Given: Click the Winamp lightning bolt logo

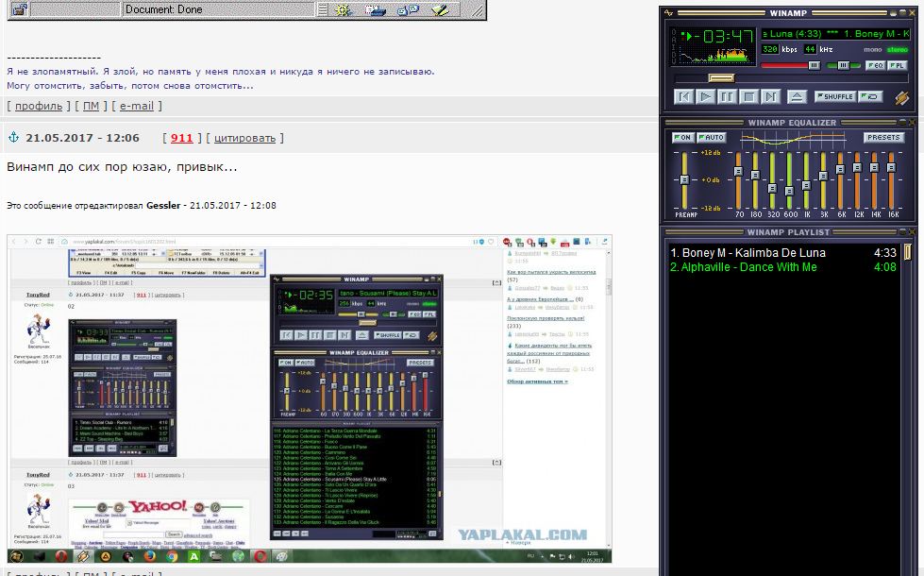Looking at the screenshot, I should pyautogui.click(x=902, y=98).
